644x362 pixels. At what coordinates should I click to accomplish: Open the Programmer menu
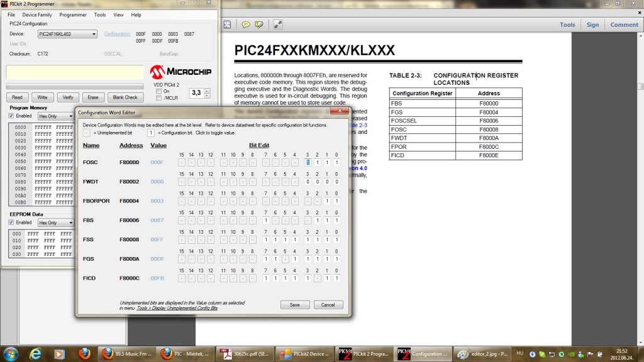[73, 15]
